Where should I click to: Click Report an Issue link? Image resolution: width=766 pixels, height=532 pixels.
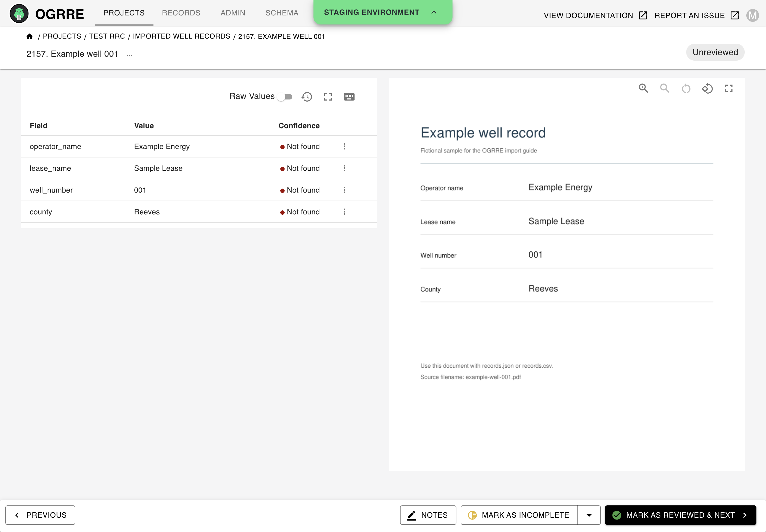pos(697,15)
